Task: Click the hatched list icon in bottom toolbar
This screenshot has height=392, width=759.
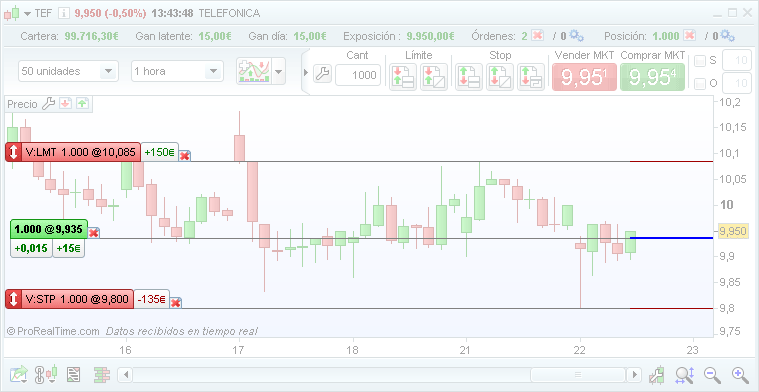Action: tap(74, 374)
